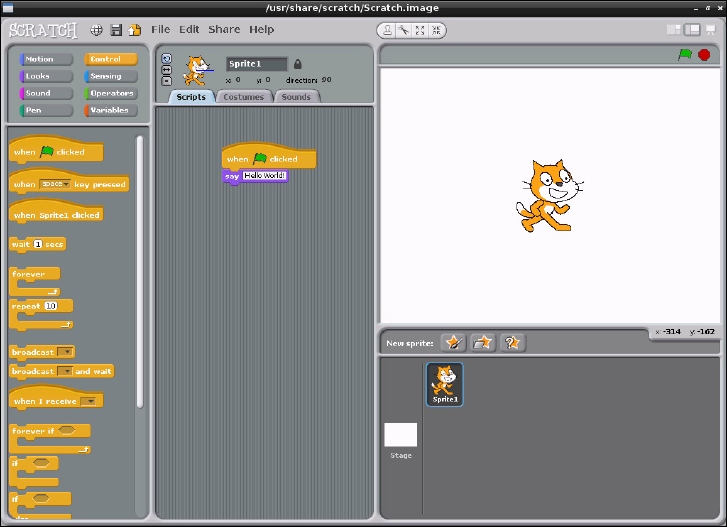The height and width of the screenshot is (527, 727).
Task: Switch to small stage view
Action: [x=674, y=30]
